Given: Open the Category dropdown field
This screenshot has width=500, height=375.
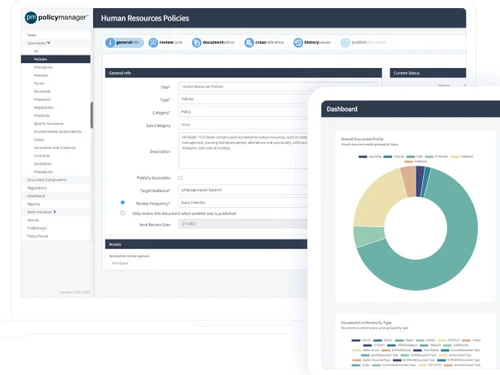Looking at the screenshot, I should pyautogui.click(x=243, y=112).
